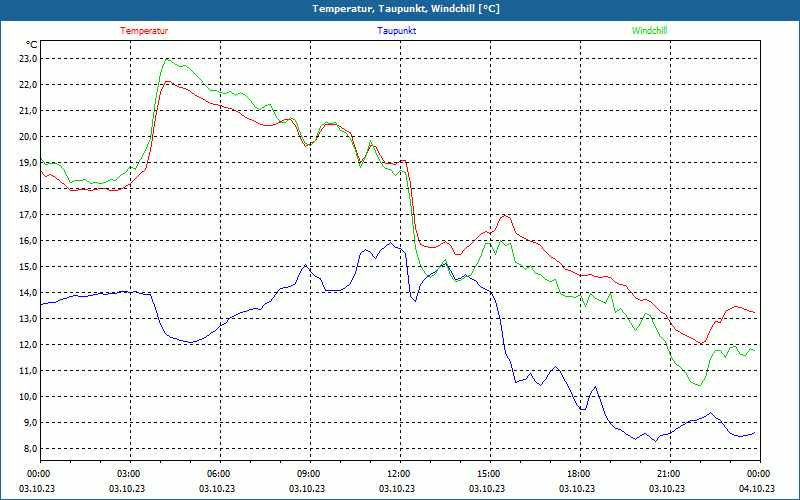Click the 14,0 y-axis value
Viewport: 800px width, 500px height.
[29, 293]
